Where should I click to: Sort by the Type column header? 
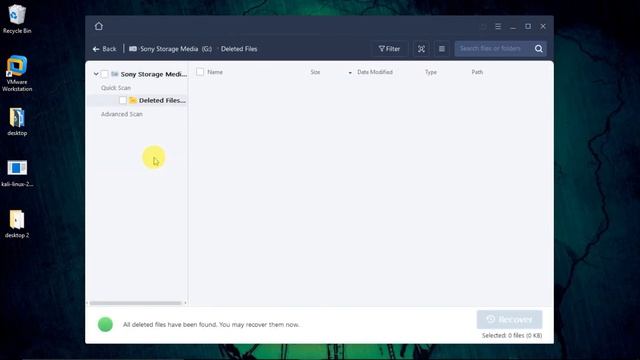431,72
